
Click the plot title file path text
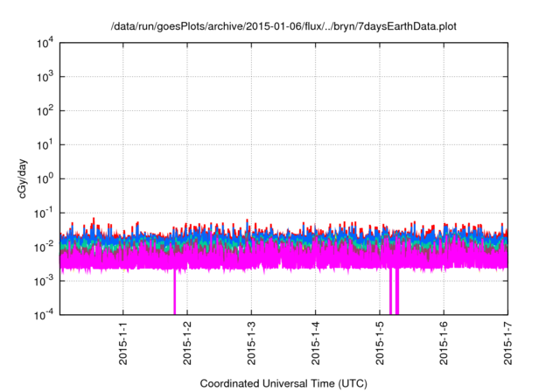(283, 26)
